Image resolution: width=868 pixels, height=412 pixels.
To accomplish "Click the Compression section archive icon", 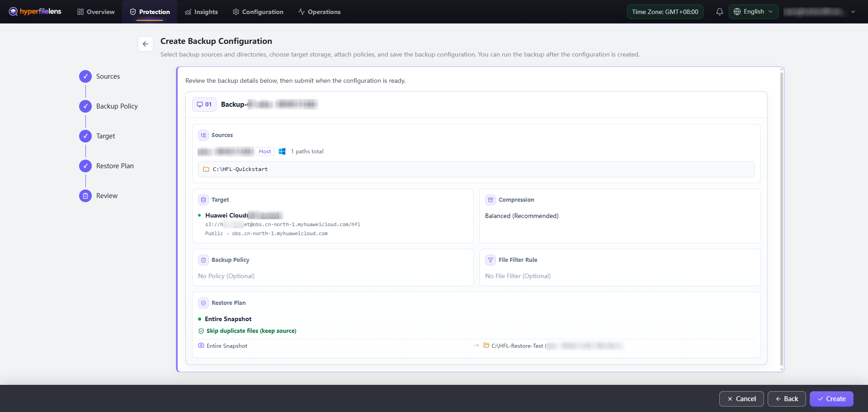I will click(491, 200).
